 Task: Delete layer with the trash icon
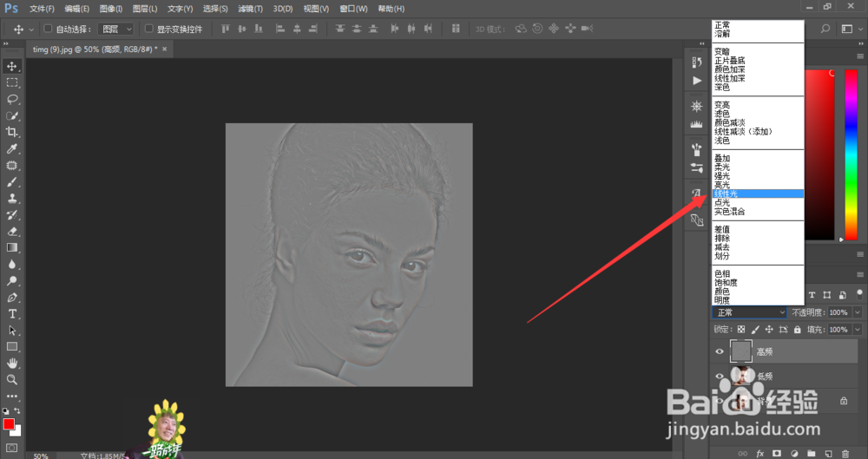click(845, 454)
